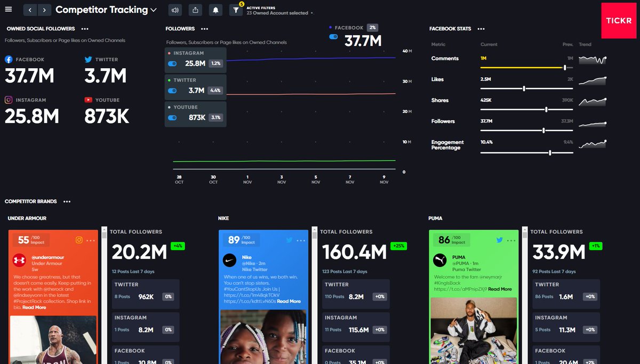This screenshot has width=640, height=364.
Task: Click Under Armour post image of the Rock
Action: point(53,339)
